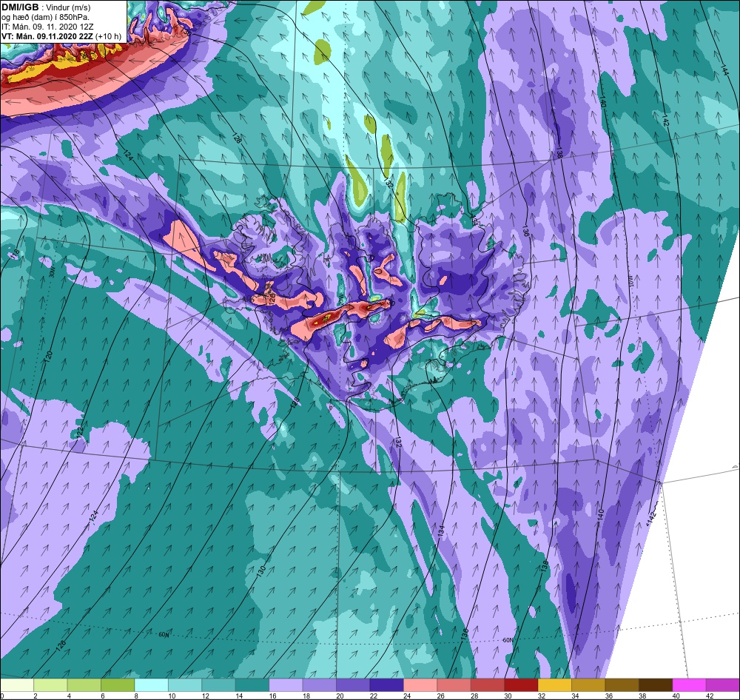
Task: Pick the dark indigo 22–24 m/s legend swatch
Action: [x=386, y=685]
